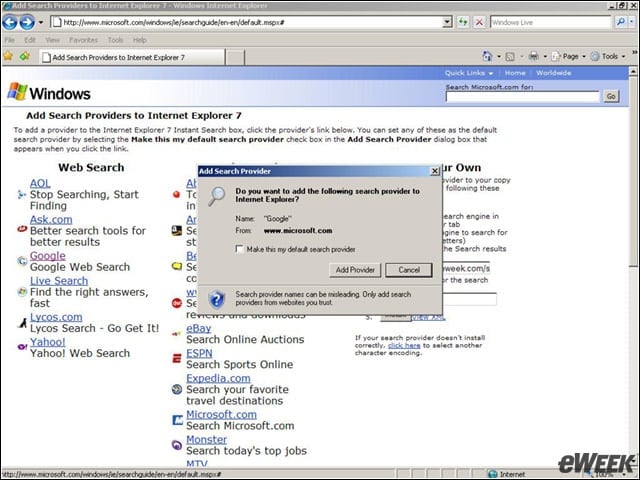
Task: Open the Yahoo! search provider link
Action: click(48, 342)
